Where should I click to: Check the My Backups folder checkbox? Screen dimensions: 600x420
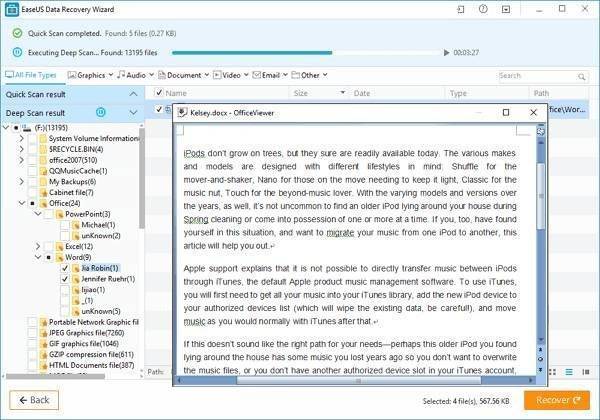coord(33,181)
